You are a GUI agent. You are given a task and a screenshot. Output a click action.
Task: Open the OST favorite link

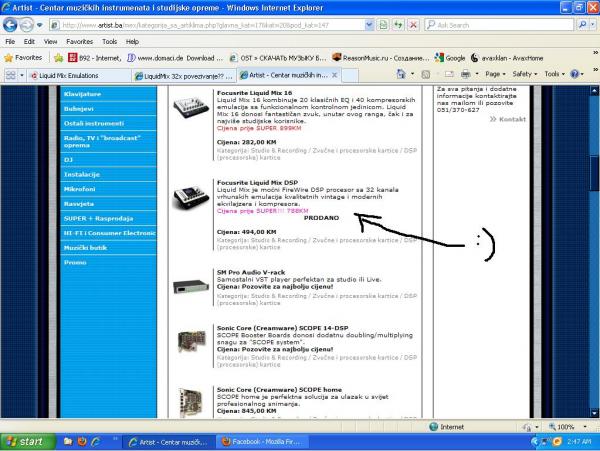pos(278,58)
